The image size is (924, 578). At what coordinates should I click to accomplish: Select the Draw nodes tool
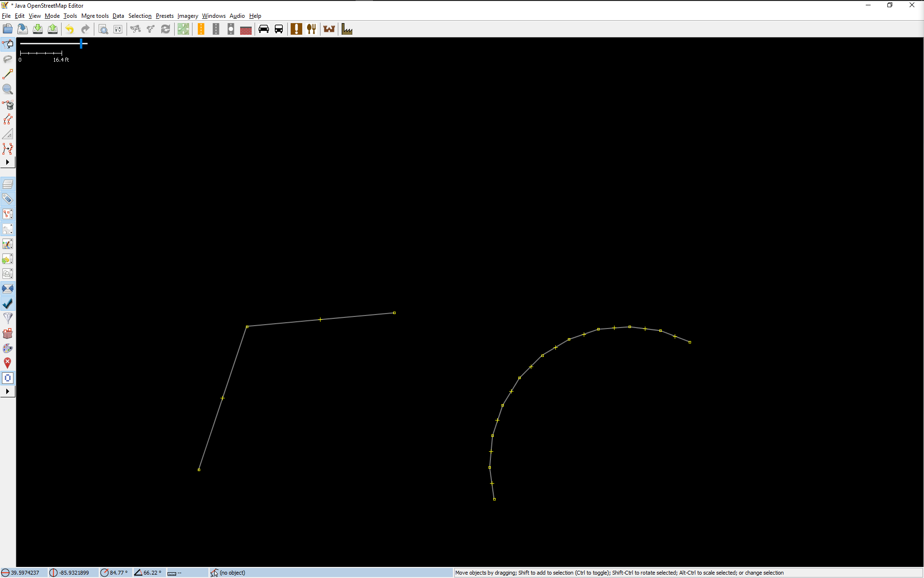tap(8, 74)
